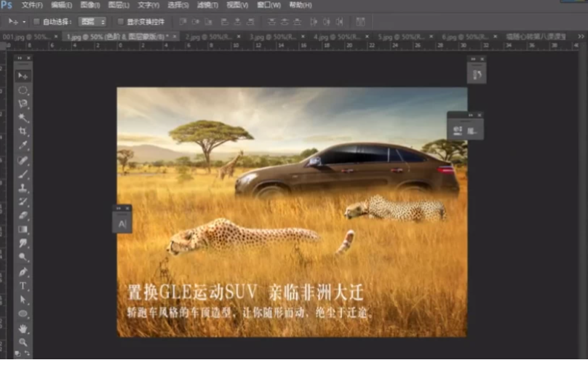Screen dimensions: 588x376
Task: Select the Polygonal Lasso tool
Action: 23,104
